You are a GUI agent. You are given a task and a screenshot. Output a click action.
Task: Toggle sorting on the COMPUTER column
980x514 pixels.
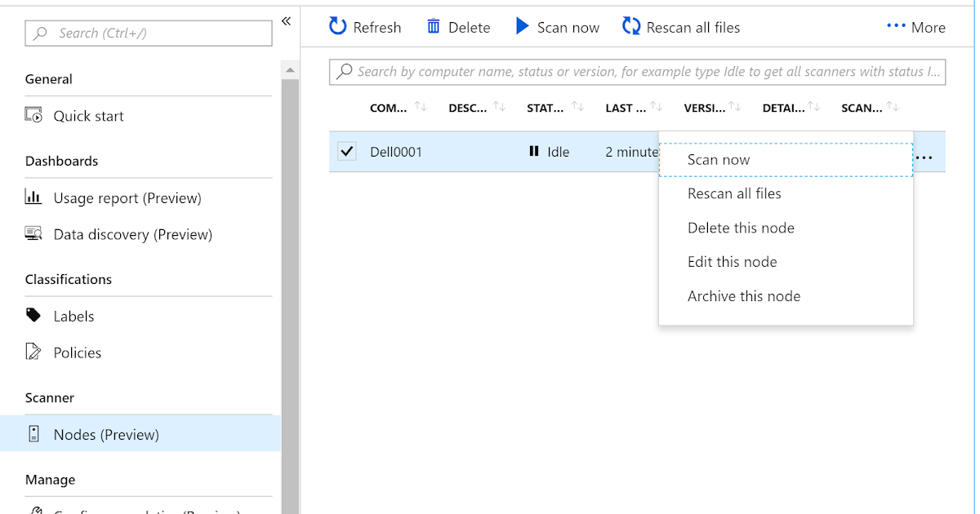tap(421, 106)
